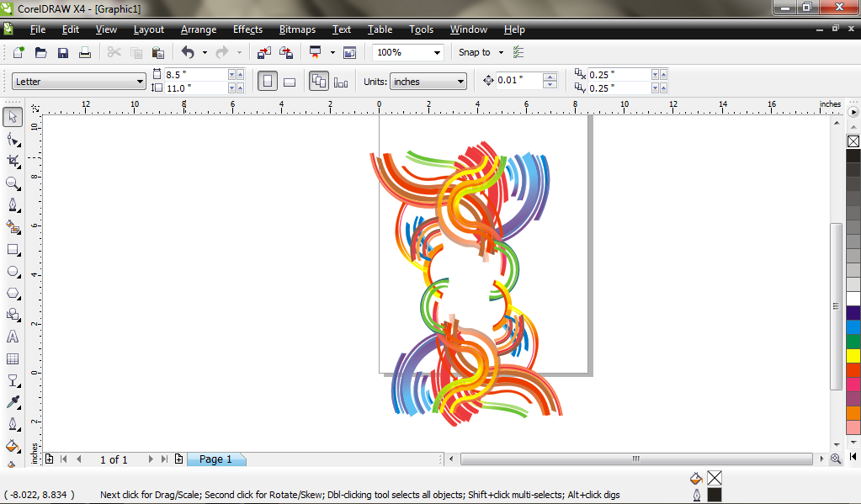Image resolution: width=861 pixels, height=504 pixels.
Task: Open the Bitmaps menu
Action: (x=297, y=29)
